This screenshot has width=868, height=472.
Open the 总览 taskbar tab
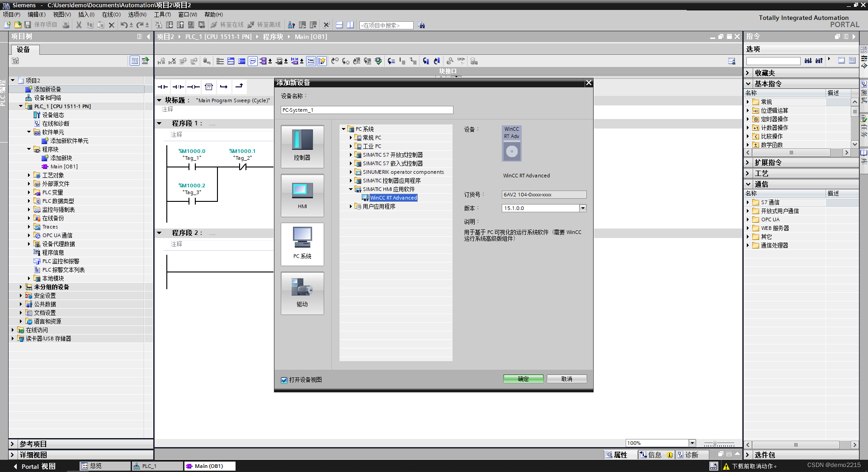(x=104, y=466)
